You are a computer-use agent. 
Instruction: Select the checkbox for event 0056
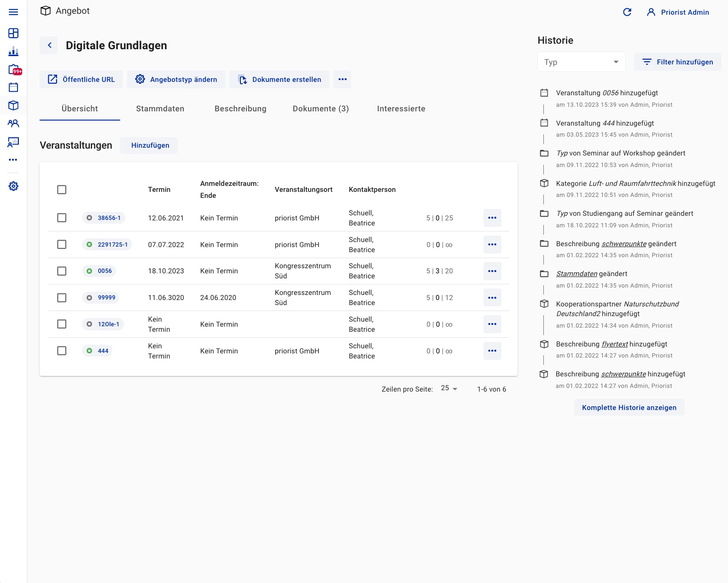62,271
